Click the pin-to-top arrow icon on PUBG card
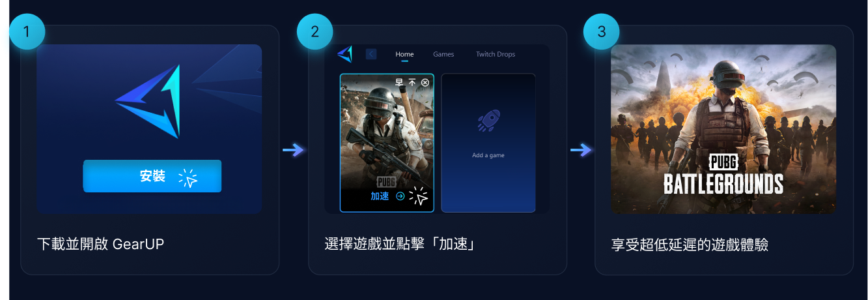Viewport: 868px width, 300px height. coord(412,82)
